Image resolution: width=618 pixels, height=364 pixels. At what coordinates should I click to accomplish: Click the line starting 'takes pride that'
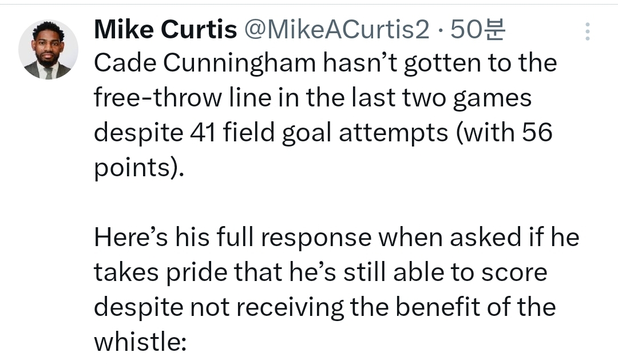pyautogui.click(x=320, y=272)
